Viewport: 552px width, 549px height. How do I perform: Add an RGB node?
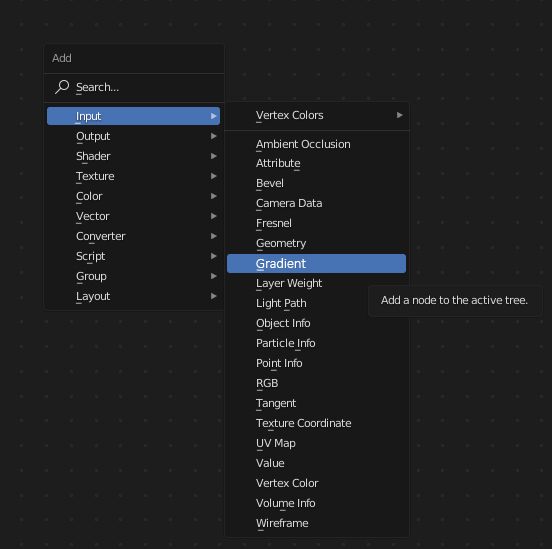(316, 383)
